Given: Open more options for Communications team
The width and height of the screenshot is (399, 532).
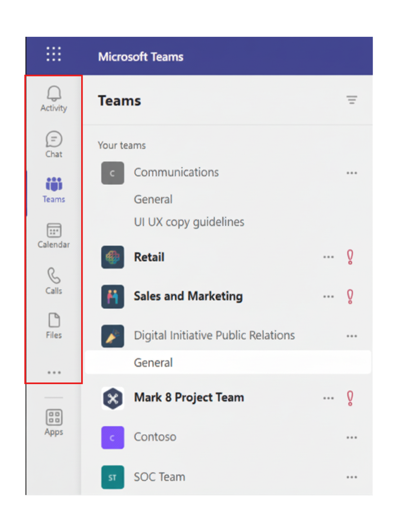Looking at the screenshot, I should 351,173.
